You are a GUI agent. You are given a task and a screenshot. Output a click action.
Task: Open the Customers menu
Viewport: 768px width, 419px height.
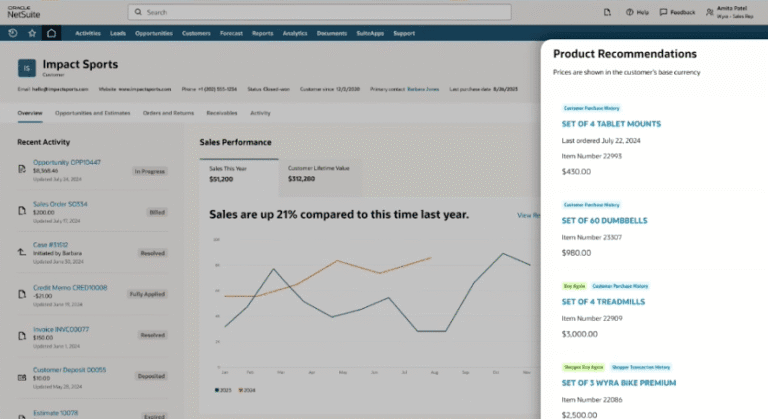(x=196, y=33)
